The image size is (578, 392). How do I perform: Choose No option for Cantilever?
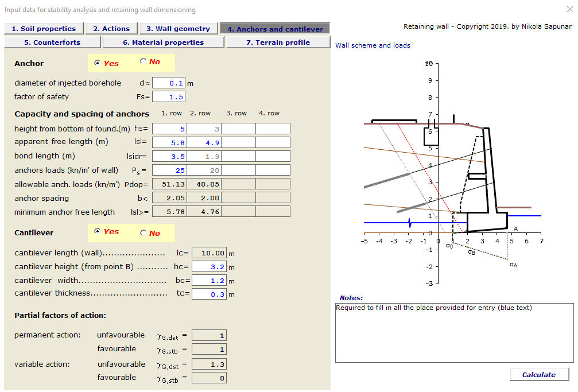(x=143, y=233)
